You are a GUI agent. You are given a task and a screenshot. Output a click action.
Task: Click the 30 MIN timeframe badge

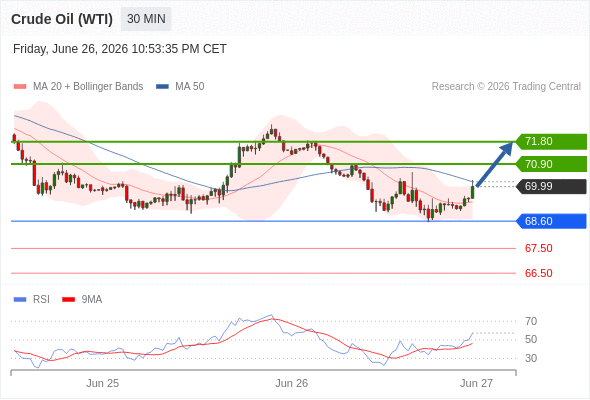146,19
